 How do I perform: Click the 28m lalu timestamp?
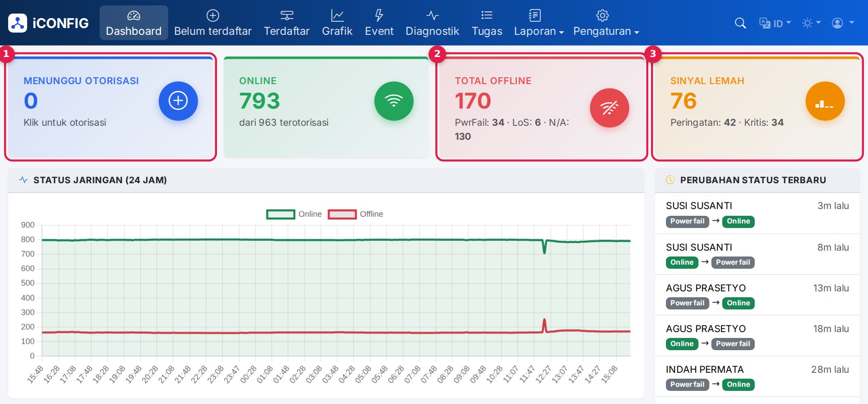click(830, 370)
